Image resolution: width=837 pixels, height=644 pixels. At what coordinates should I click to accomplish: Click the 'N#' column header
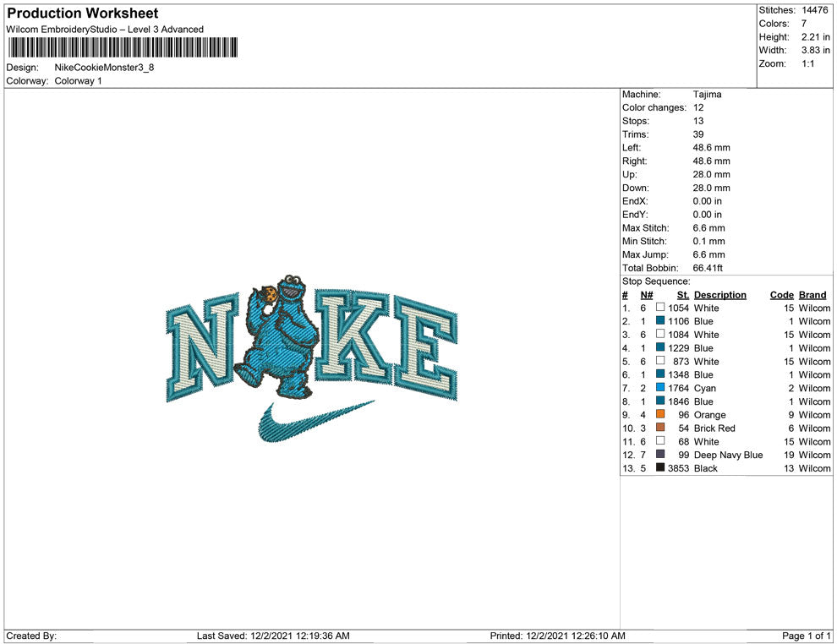647,294
